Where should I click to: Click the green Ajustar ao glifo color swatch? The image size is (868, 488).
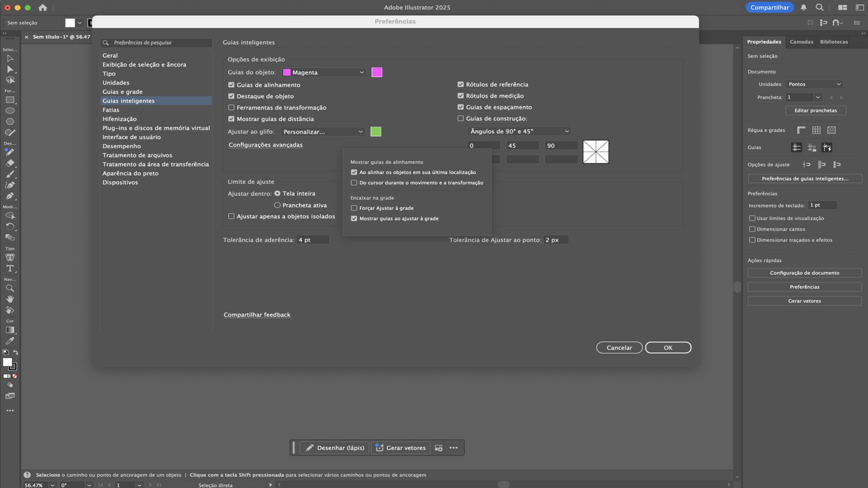pyautogui.click(x=376, y=131)
